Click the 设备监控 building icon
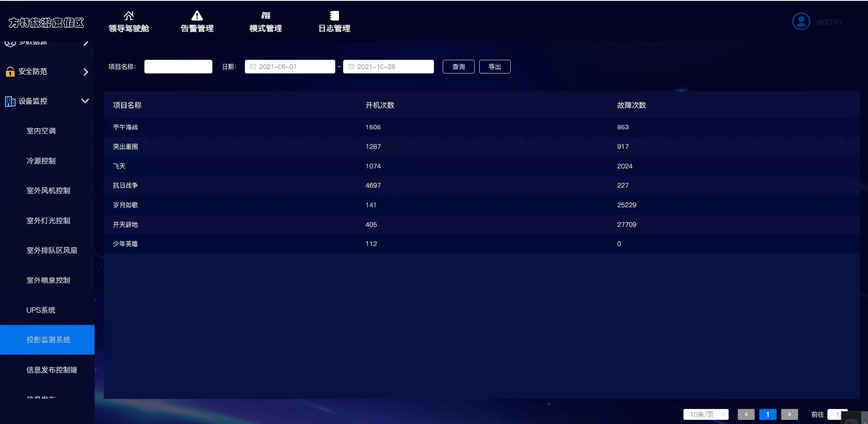The height and width of the screenshot is (424, 868). click(10, 101)
